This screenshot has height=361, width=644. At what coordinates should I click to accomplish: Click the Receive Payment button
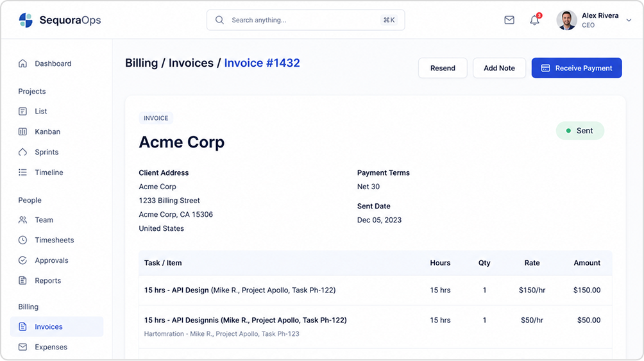(x=577, y=68)
